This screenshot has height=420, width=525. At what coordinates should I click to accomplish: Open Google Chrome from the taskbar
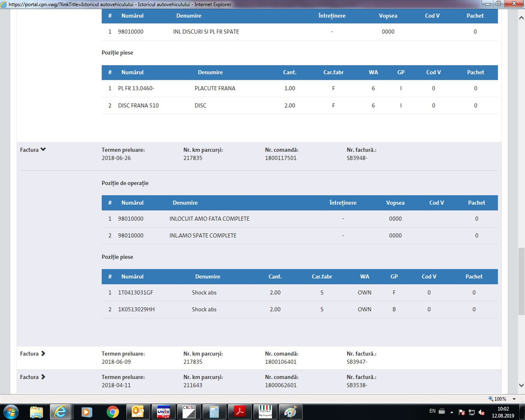112,412
